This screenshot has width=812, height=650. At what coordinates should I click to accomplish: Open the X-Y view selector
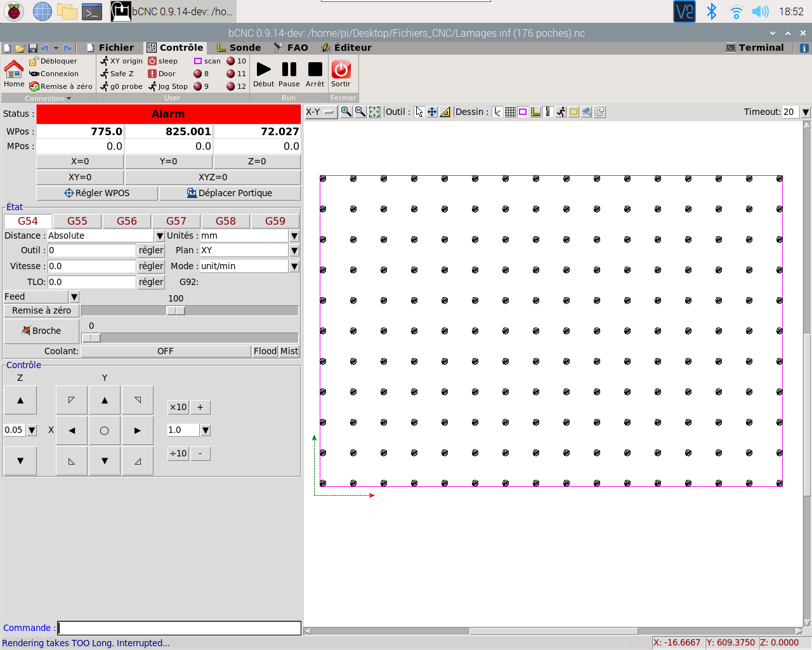pyautogui.click(x=320, y=112)
